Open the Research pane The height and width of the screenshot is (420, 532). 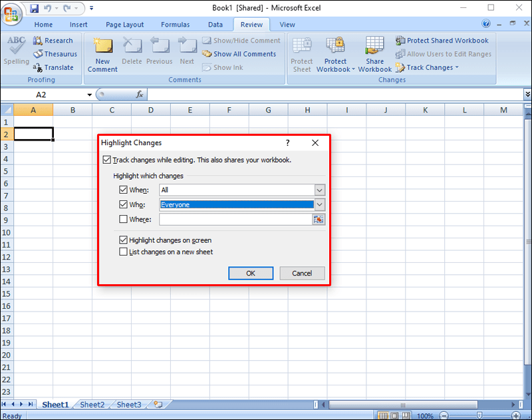[x=53, y=41]
